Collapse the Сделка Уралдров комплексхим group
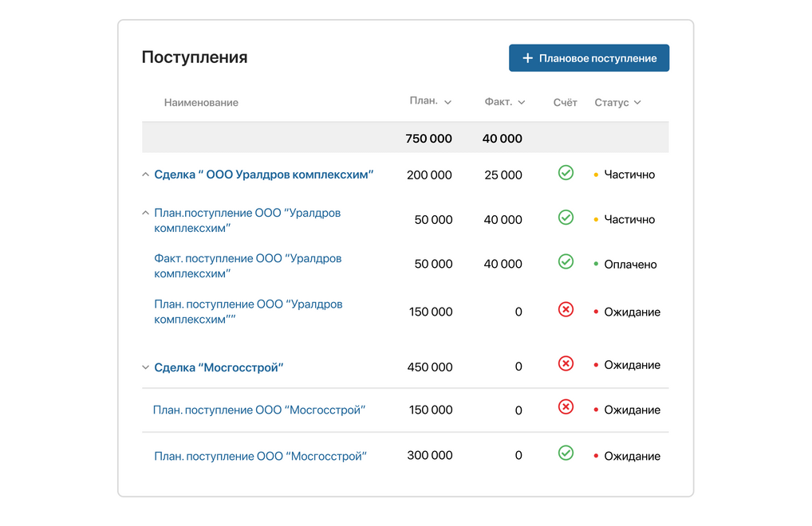812x526 pixels. [145, 173]
